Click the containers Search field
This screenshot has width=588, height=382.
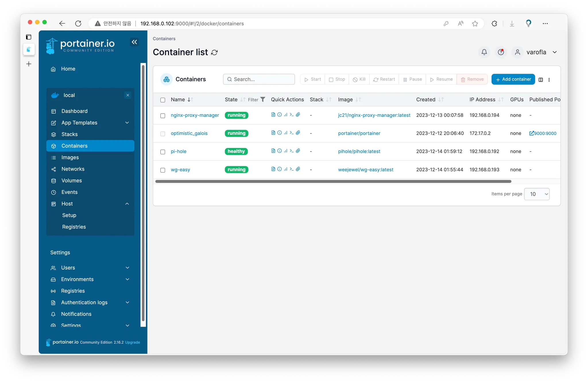259,79
